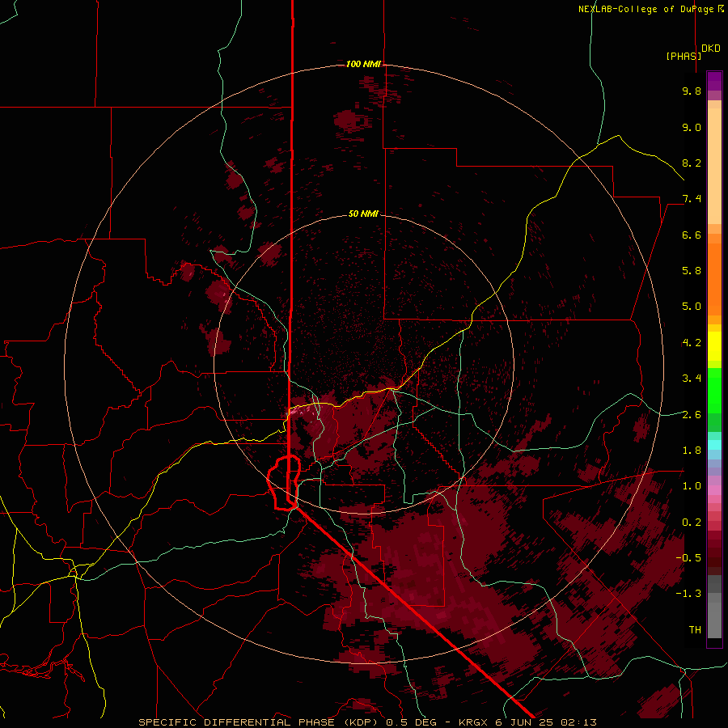728x728 pixels.
Task: Click the 5.8 legend value
Action: point(692,271)
